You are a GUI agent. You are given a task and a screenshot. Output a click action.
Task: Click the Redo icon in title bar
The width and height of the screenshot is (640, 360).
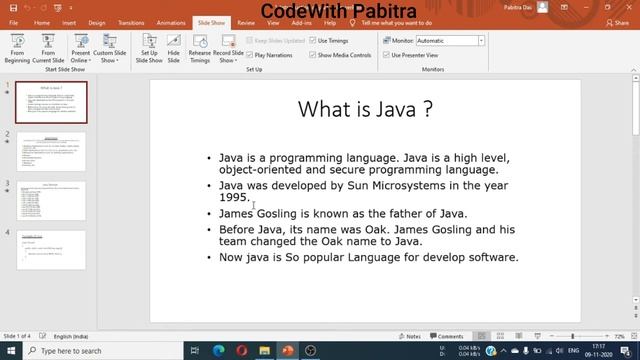[x=43, y=8]
